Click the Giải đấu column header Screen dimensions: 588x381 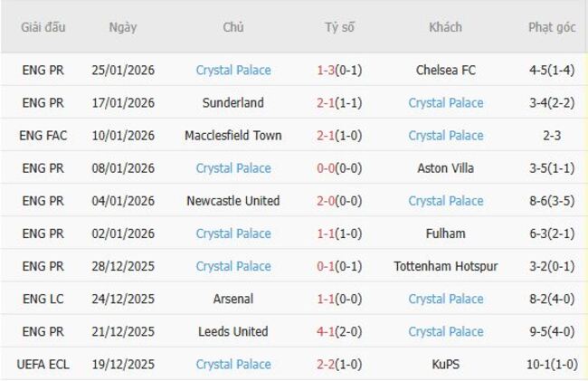(44, 27)
